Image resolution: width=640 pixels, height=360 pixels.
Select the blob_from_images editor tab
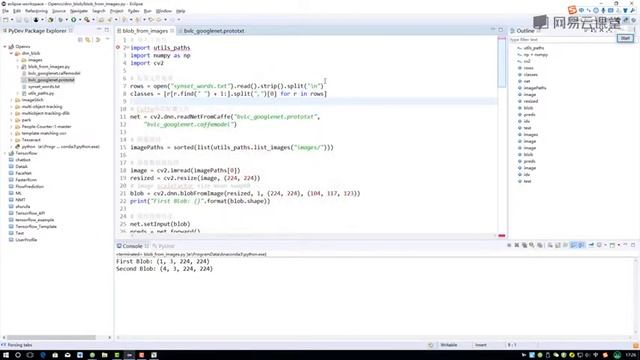click(145, 31)
